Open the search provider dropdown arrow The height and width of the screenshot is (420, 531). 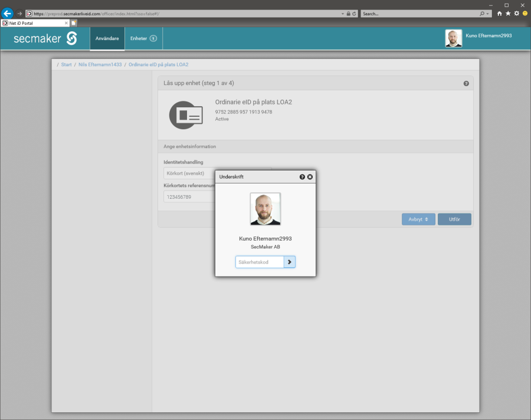click(488, 14)
